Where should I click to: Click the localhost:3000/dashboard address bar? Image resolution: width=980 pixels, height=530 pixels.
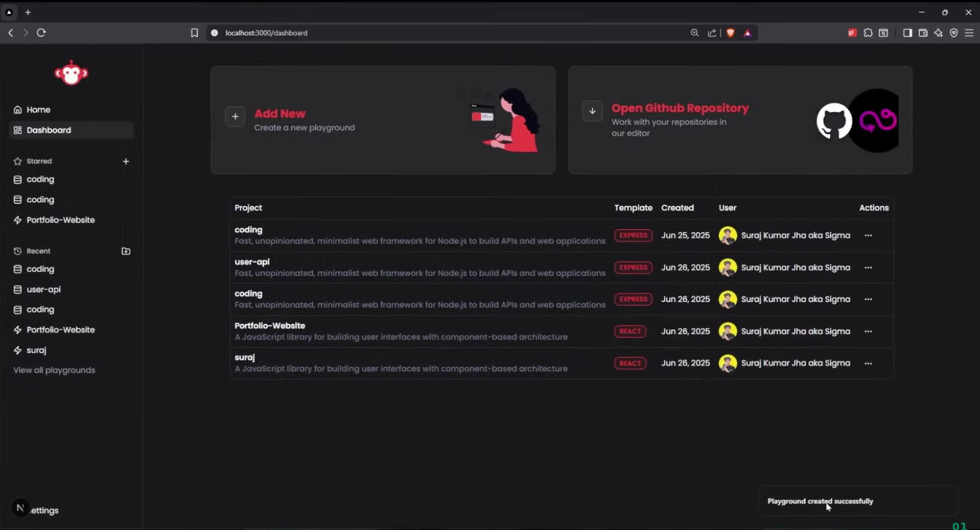266,33
